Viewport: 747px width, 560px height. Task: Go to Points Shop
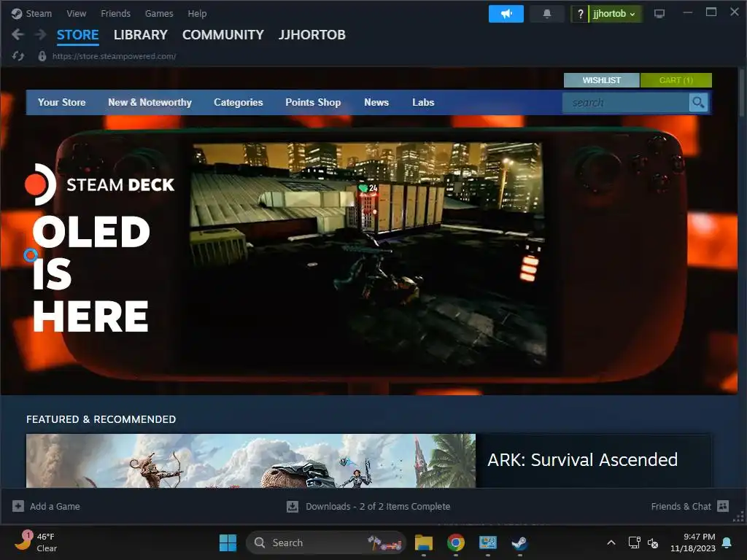[x=313, y=102]
